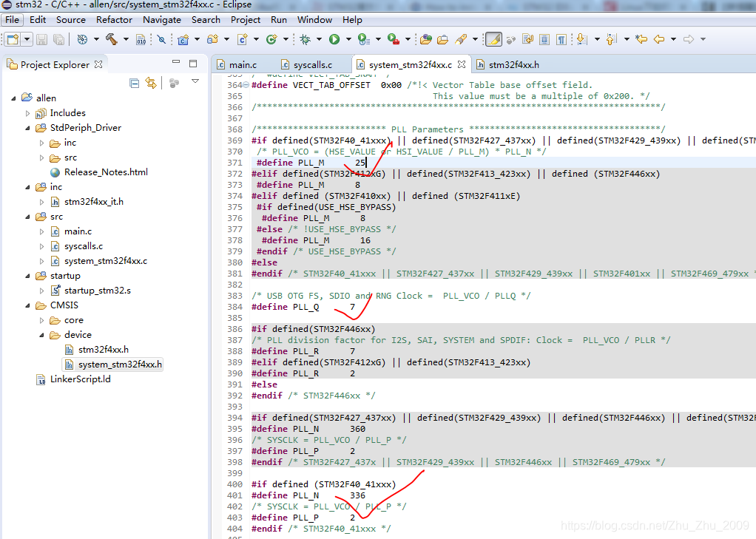
Task: Open the Build hammer dropdown arrow
Action: pos(126,39)
